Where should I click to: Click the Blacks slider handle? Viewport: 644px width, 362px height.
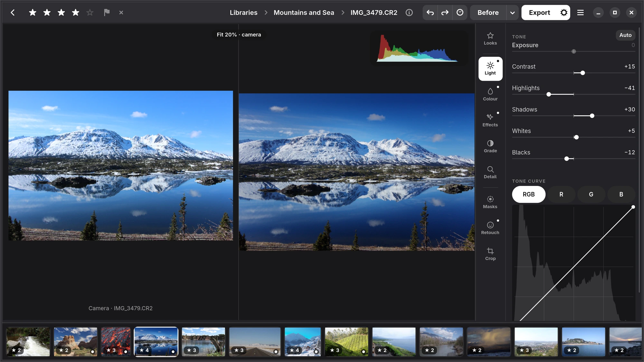tap(566, 159)
